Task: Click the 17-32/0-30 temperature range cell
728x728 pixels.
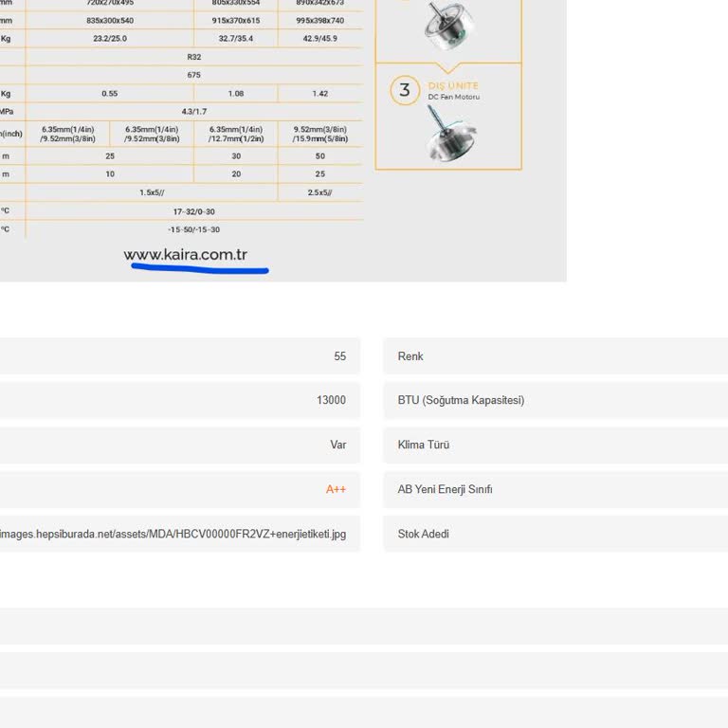Action: [194, 211]
